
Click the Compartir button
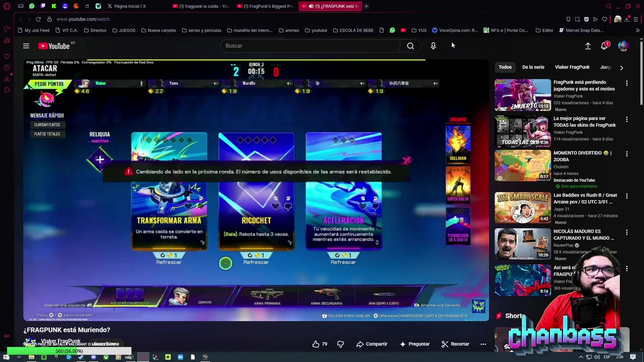click(x=372, y=344)
